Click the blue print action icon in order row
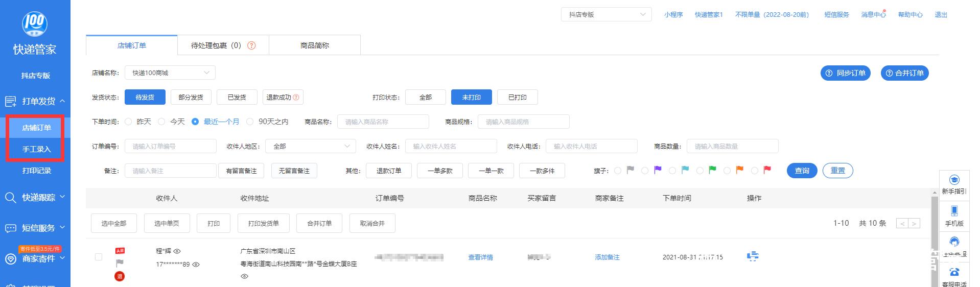980x287 pixels. 753,256
